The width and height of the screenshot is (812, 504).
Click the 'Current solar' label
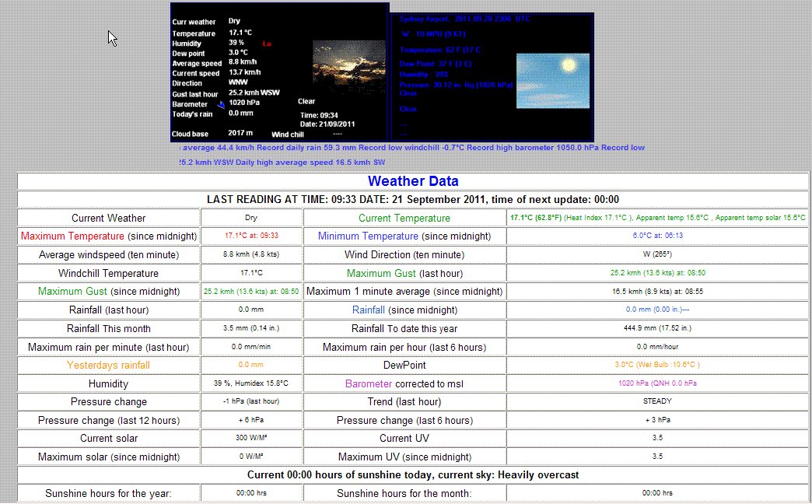(x=109, y=439)
